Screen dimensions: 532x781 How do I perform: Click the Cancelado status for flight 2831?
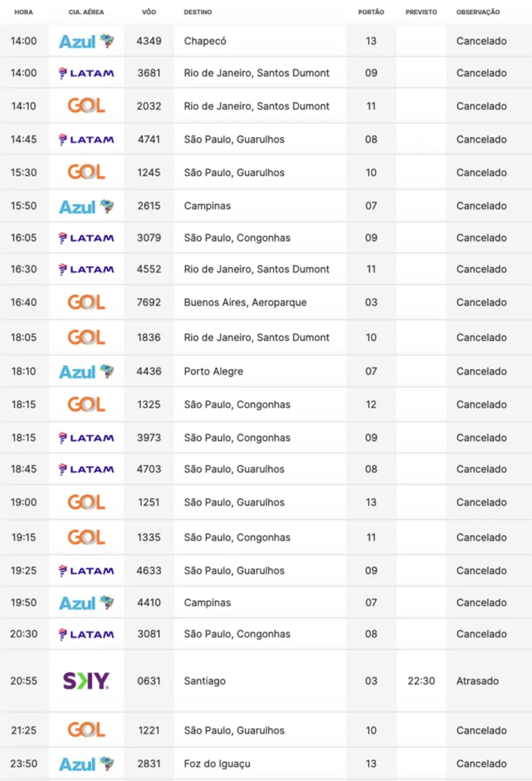click(481, 764)
